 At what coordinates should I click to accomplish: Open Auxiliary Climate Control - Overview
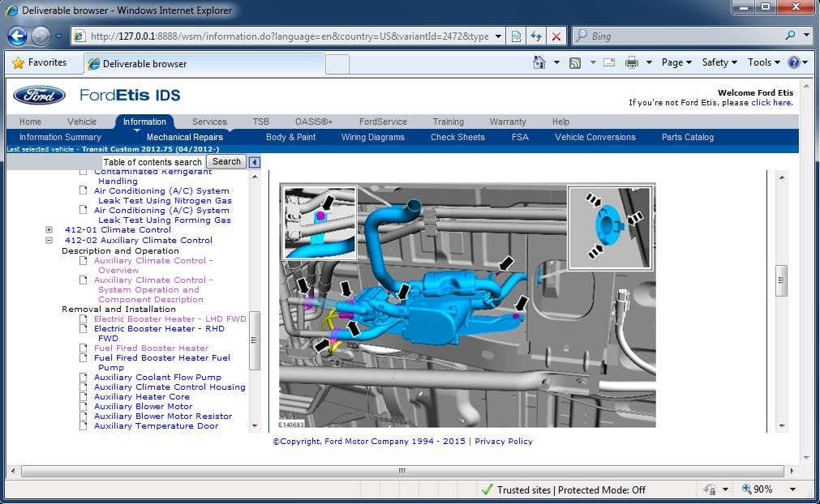pos(153,265)
